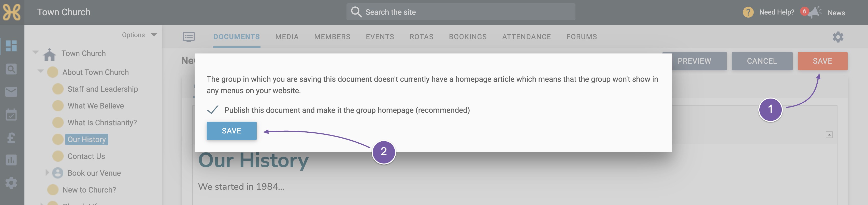The width and height of the screenshot is (868, 205).
Task: Switch to the Members tab
Action: [332, 37]
